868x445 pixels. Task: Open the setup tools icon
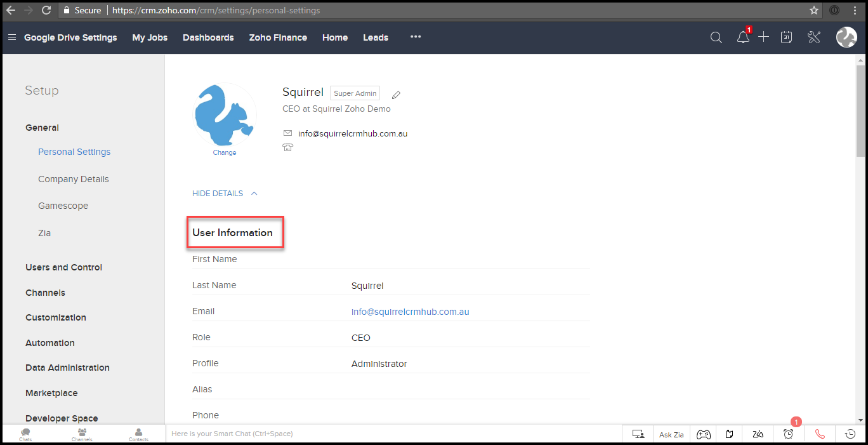[814, 37]
